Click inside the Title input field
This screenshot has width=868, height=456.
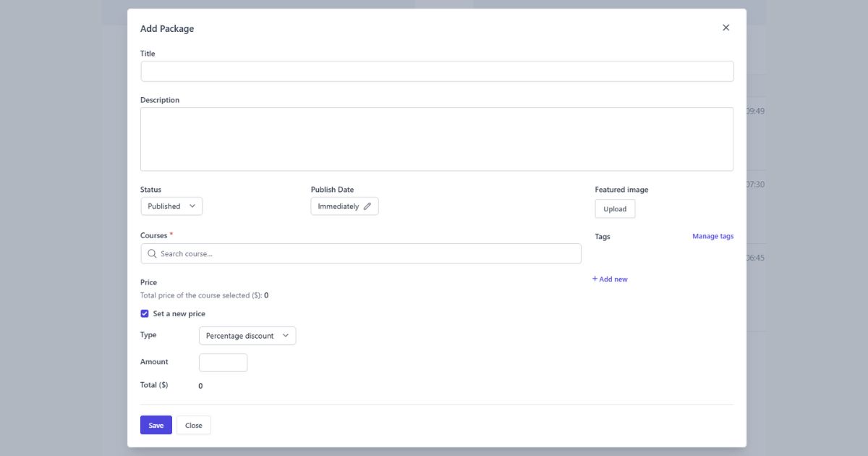437,70
